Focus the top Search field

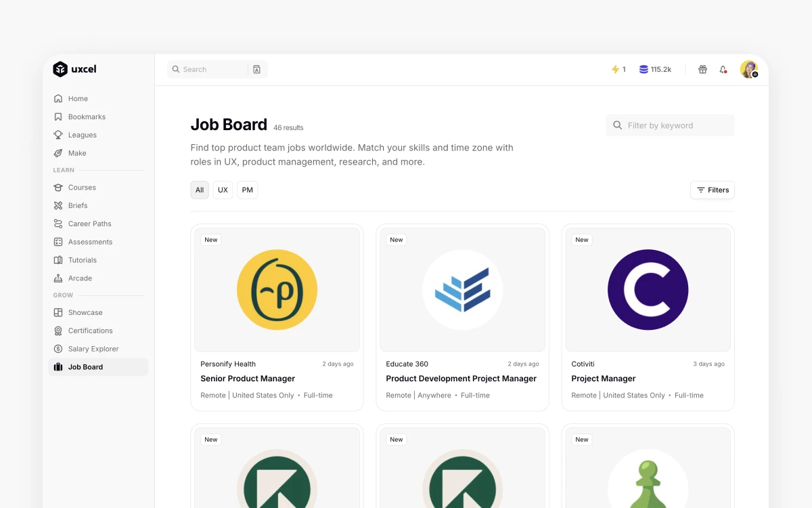208,69
